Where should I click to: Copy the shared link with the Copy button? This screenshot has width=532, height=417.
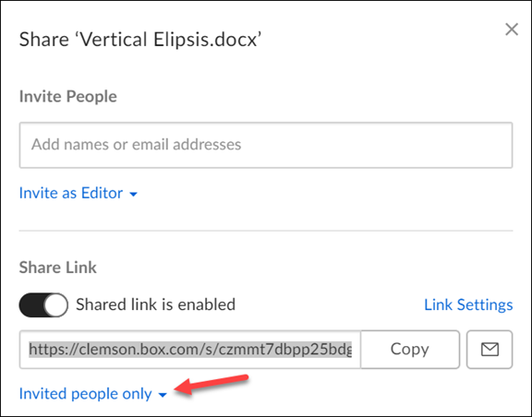410,350
